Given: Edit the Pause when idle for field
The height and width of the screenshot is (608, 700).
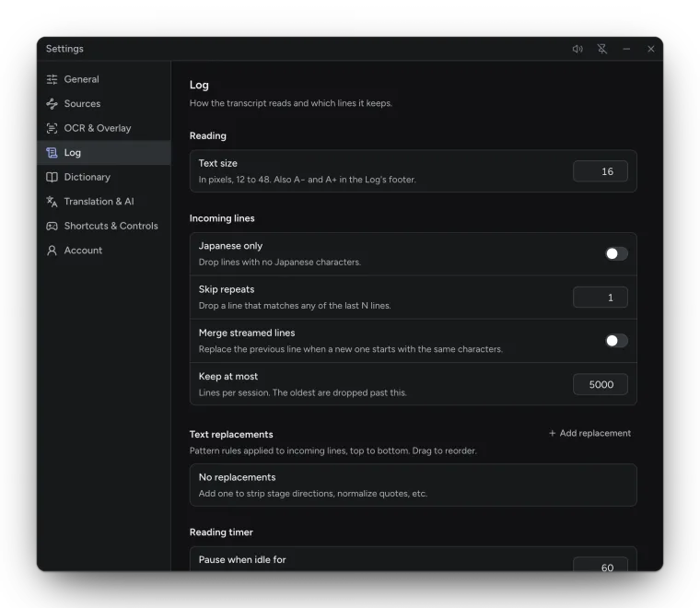Looking at the screenshot, I should click(x=600, y=565).
